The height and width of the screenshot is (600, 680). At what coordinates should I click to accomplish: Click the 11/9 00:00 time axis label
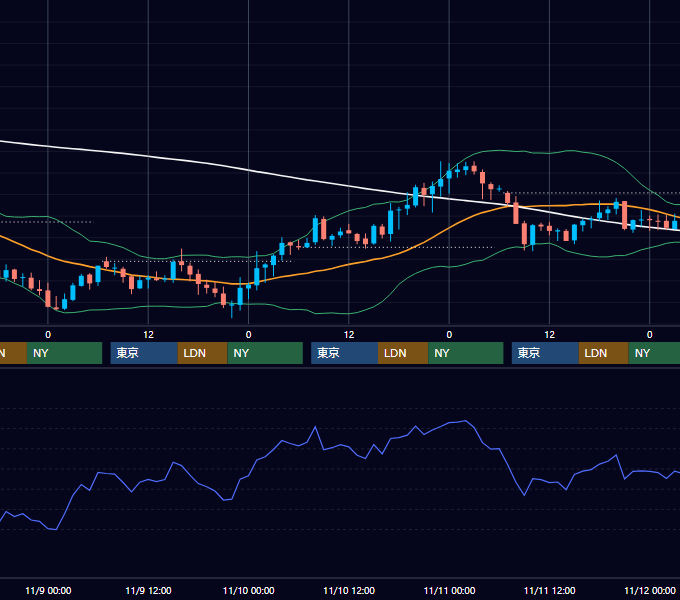[x=48, y=590]
